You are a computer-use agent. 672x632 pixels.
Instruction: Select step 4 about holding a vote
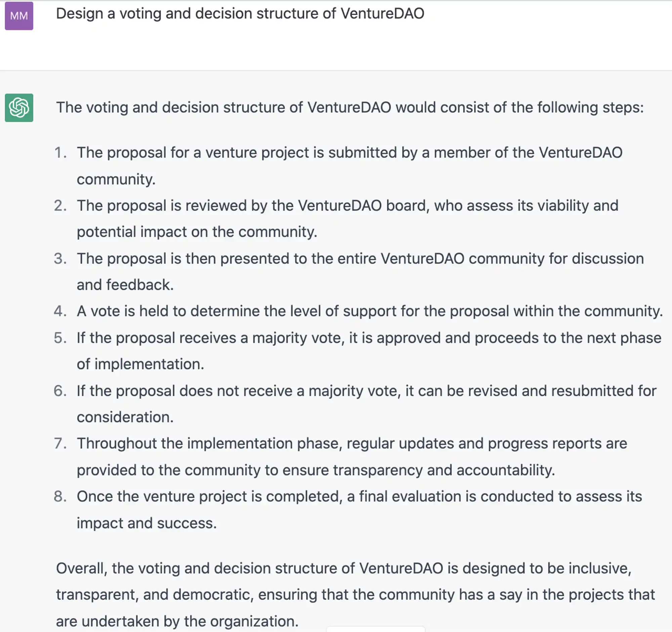point(370,311)
